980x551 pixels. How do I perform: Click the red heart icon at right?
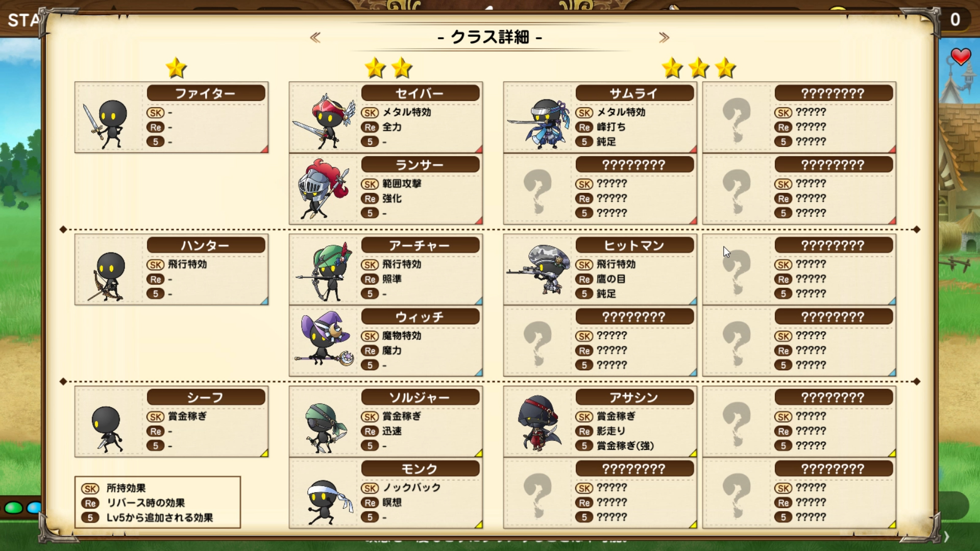(961, 56)
